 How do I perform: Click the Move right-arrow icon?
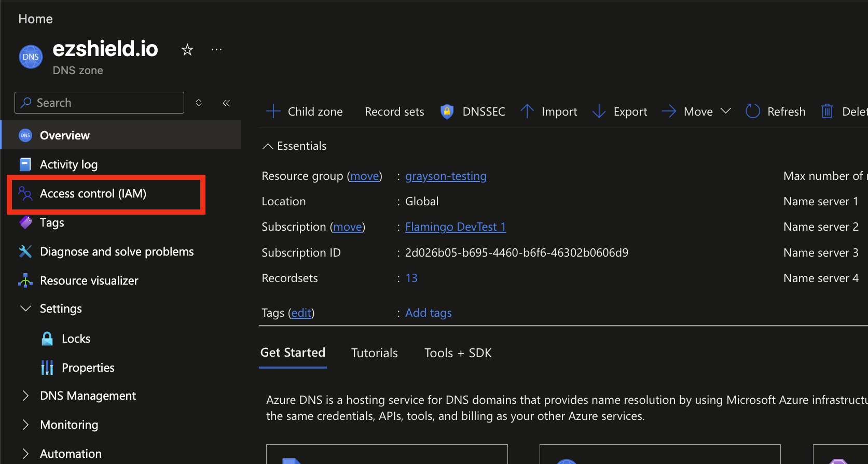click(669, 111)
